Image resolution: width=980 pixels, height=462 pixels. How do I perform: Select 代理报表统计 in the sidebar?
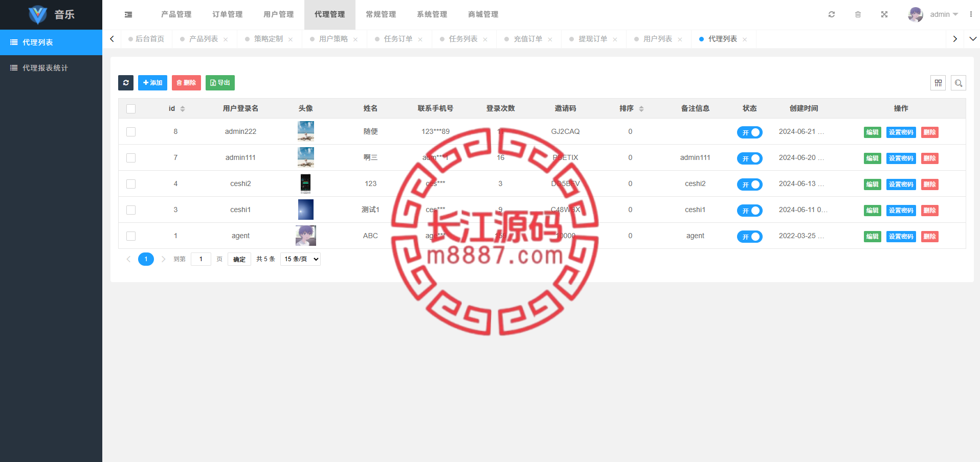51,68
